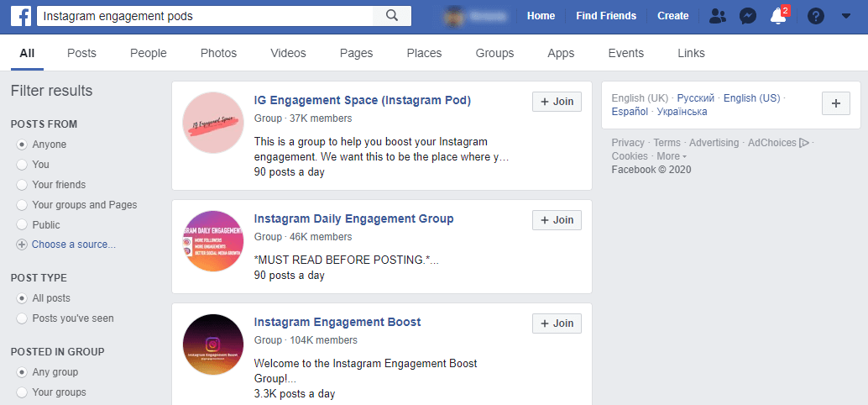This screenshot has height=405, width=868.
Task: Select Posts you've seen radio option
Action: pos(22,318)
